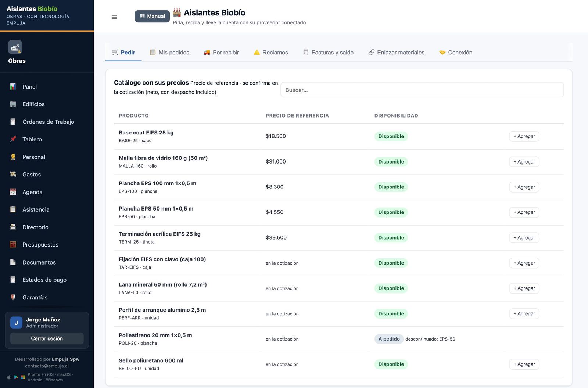Image resolution: width=588 pixels, height=388 pixels.
Task: Click the Asistencia clipboard icon
Action: pos(13,209)
